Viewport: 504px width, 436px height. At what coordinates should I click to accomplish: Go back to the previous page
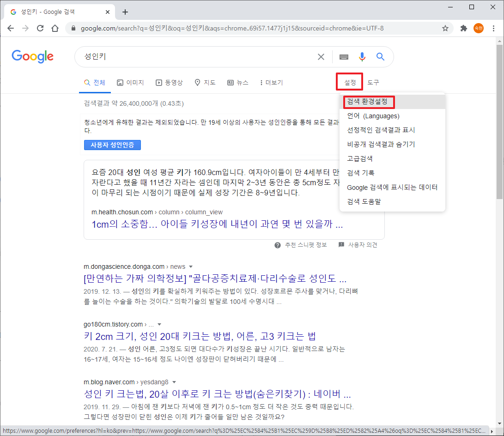[11, 28]
